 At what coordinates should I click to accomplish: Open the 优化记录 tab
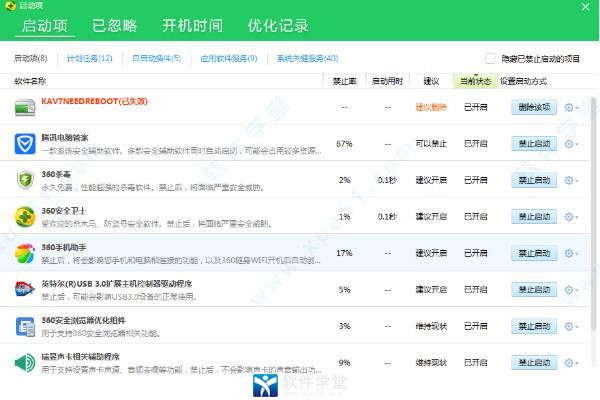click(278, 26)
